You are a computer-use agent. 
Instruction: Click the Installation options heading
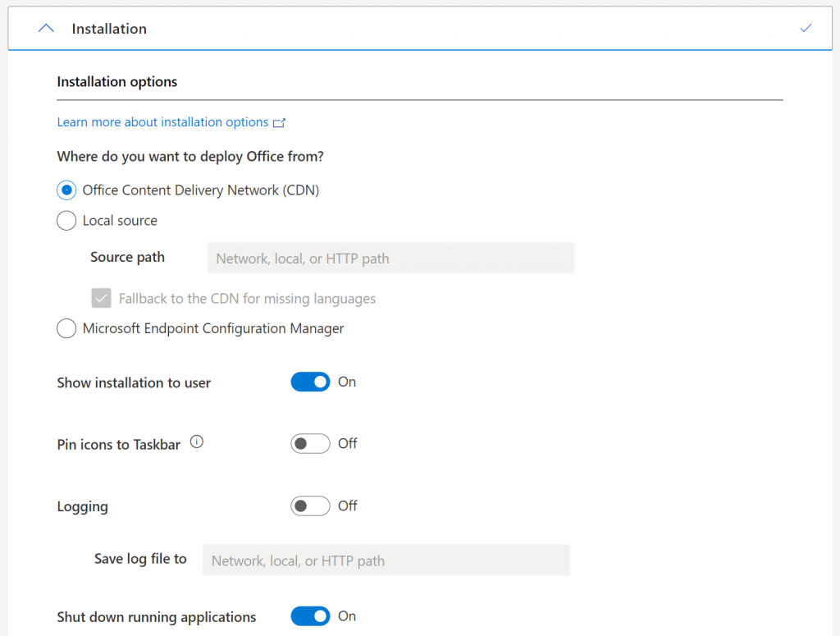tap(117, 82)
